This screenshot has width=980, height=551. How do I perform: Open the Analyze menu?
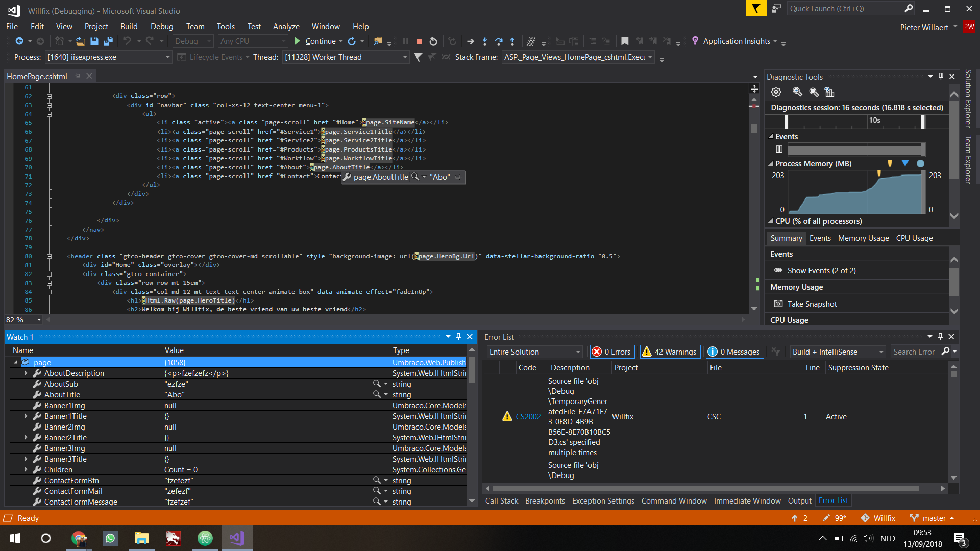click(286, 27)
